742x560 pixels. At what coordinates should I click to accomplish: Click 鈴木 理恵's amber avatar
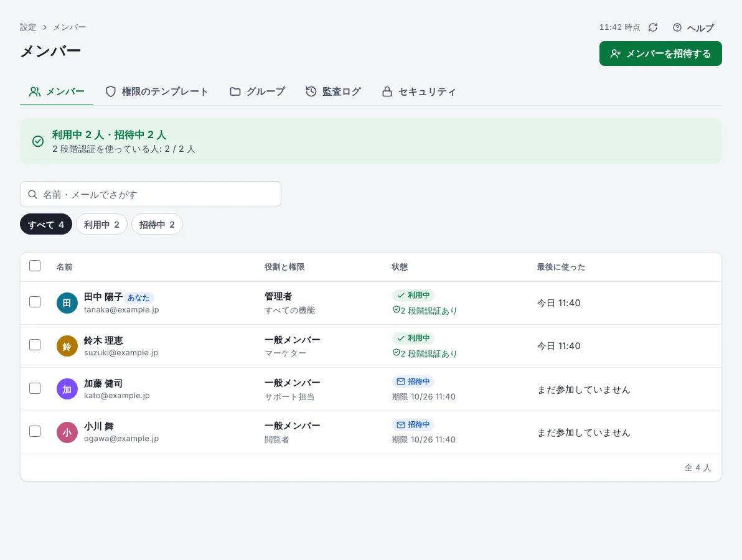point(67,346)
